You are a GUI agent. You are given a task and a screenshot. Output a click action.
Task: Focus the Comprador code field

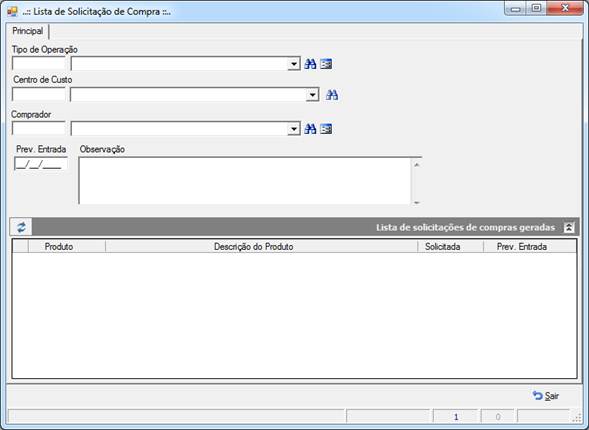pyautogui.click(x=39, y=128)
